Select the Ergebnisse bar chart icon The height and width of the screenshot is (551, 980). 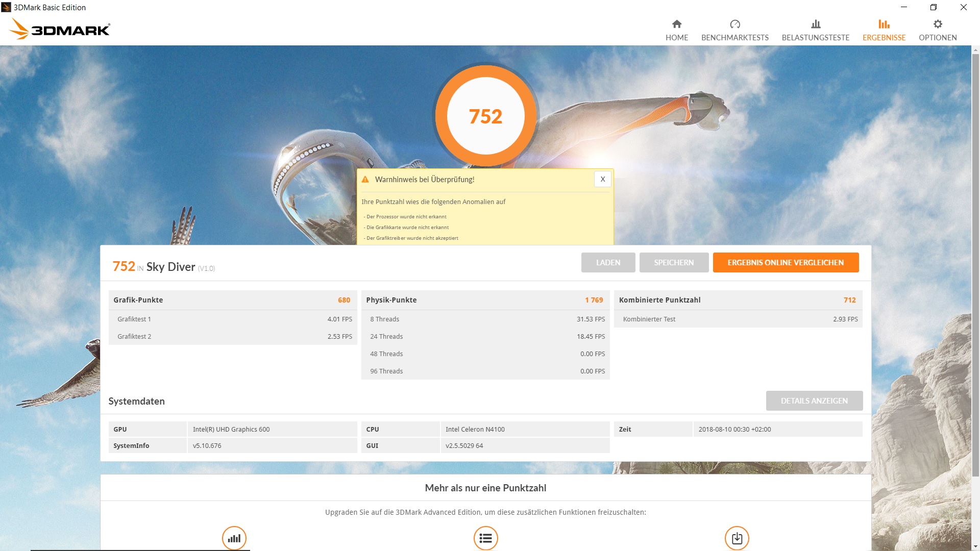coord(884,24)
